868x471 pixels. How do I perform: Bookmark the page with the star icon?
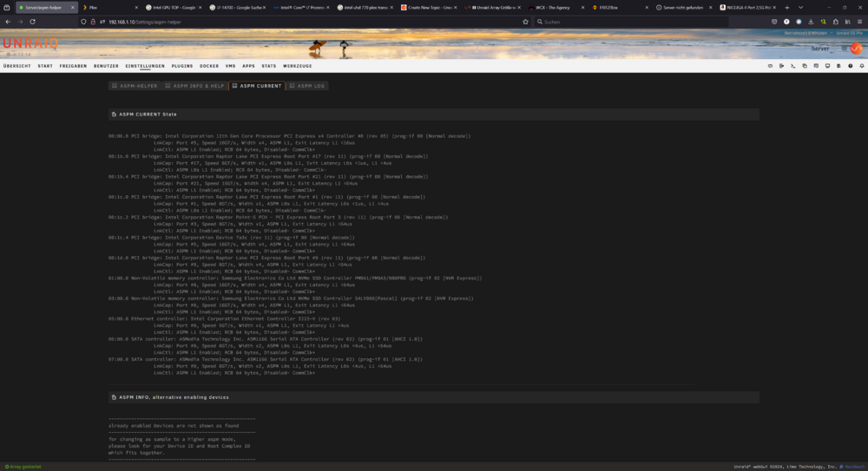525,22
